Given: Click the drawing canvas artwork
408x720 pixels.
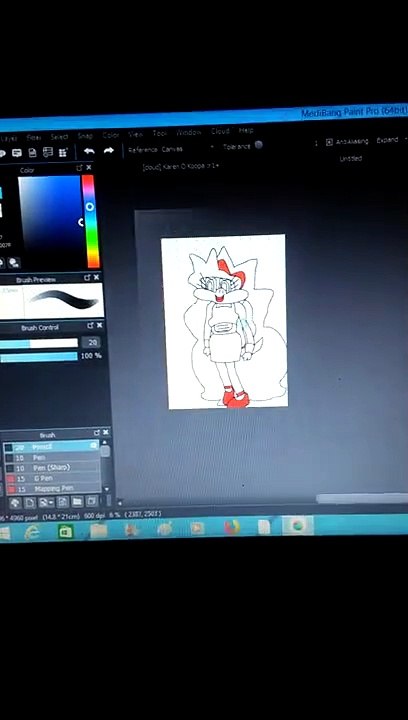Looking at the screenshot, I should tap(224, 321).
